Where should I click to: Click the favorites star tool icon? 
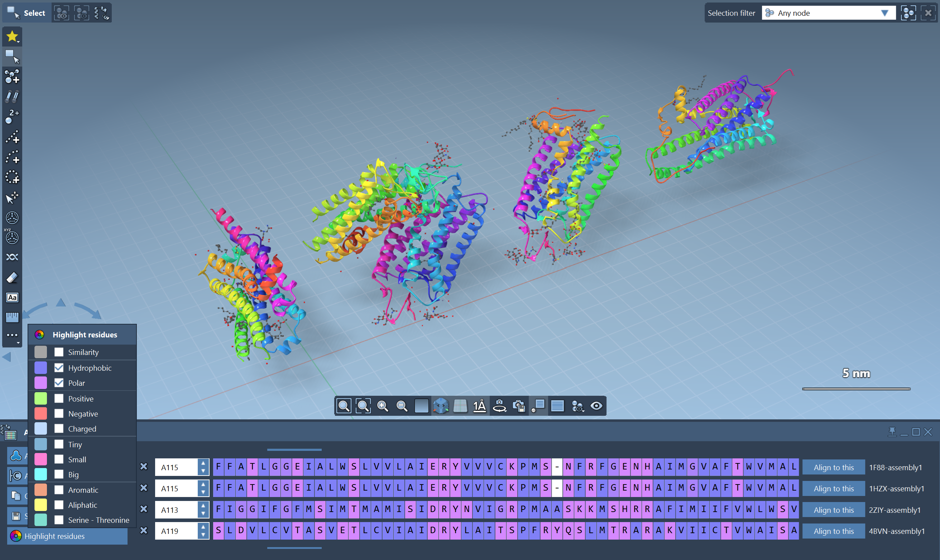coord(12,36)
